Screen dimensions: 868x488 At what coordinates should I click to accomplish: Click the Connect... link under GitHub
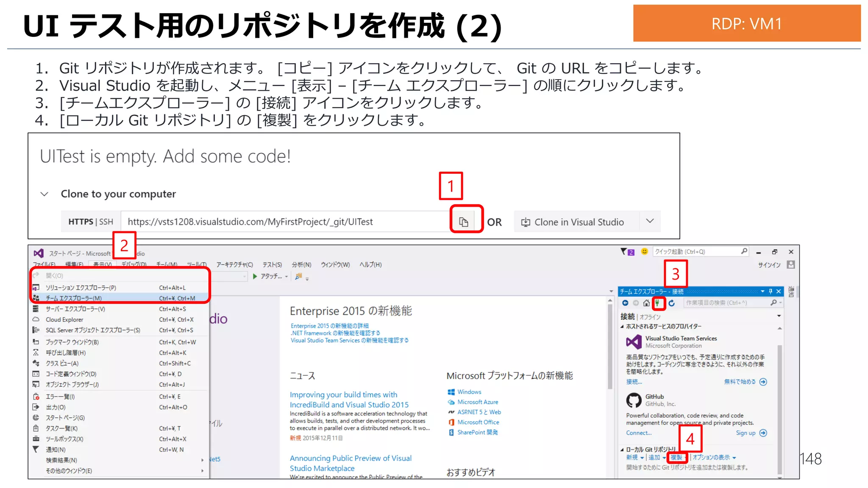tap(639, 433)
